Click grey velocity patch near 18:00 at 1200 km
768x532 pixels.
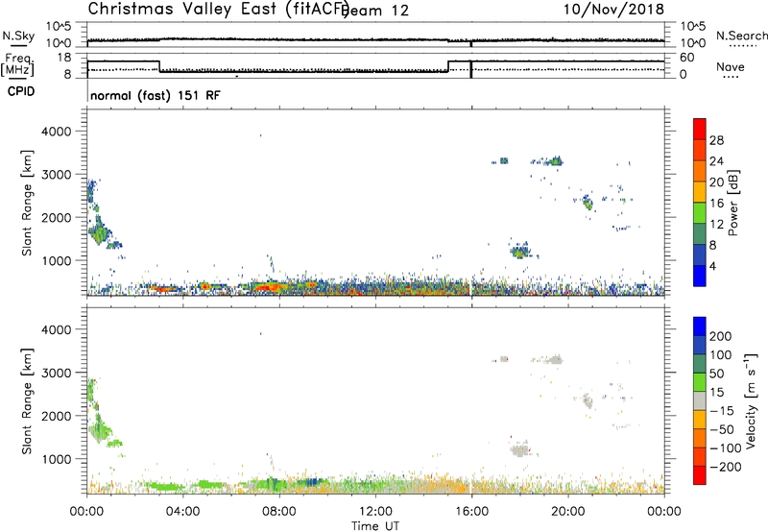(520, 450)
